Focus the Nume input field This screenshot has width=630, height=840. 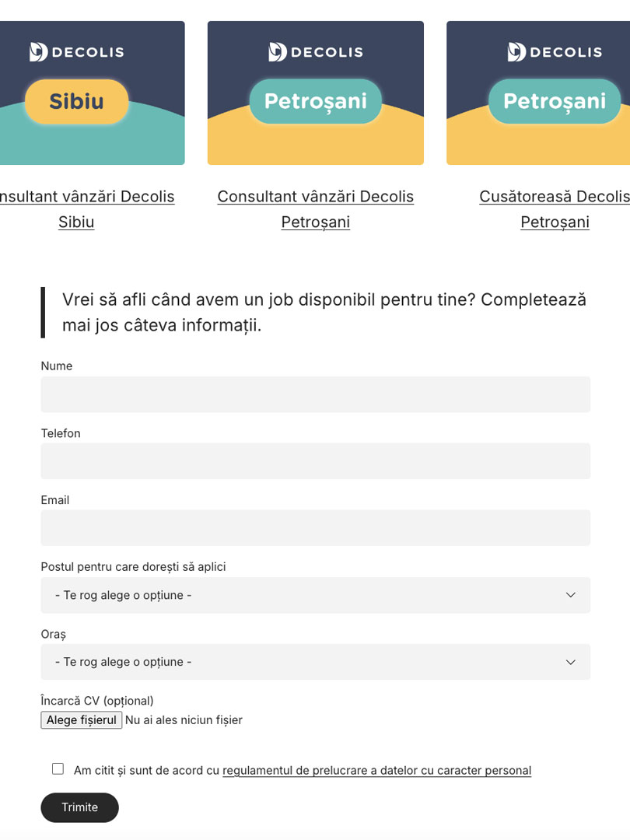316,394
